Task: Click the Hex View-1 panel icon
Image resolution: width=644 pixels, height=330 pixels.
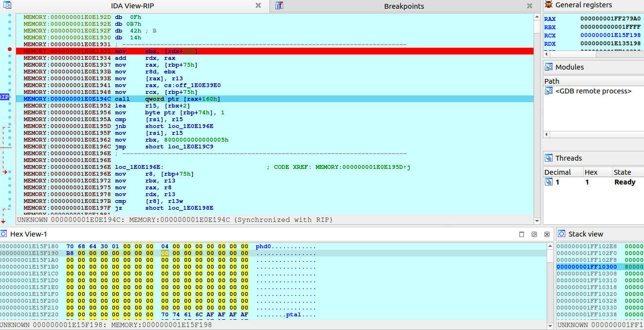Action: 4,234
